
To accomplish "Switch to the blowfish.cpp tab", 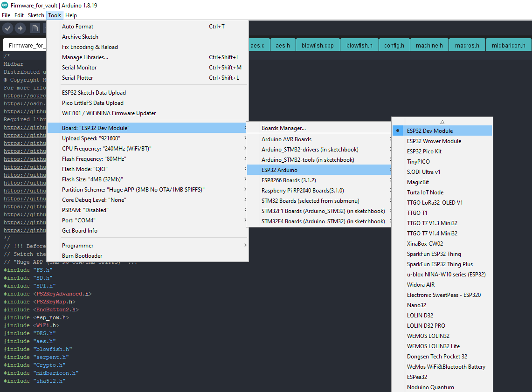I will click(x=318, y=45).
